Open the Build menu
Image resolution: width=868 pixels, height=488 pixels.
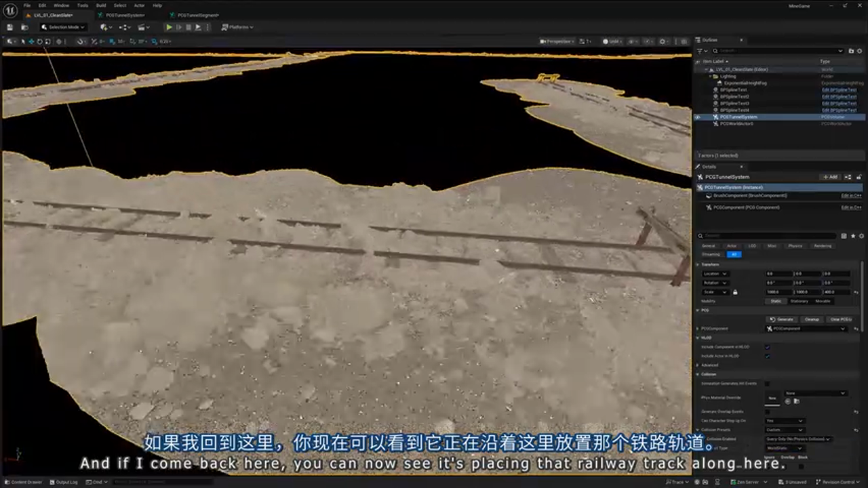tap(100, 5)
